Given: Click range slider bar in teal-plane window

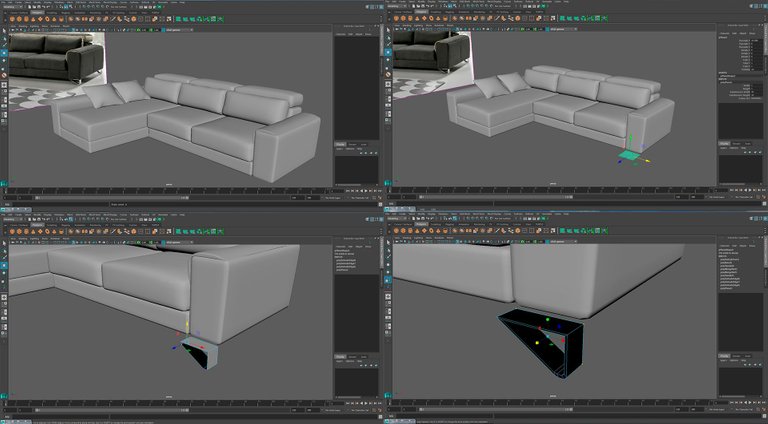Looking at the screenshot, I should point(496,198).
